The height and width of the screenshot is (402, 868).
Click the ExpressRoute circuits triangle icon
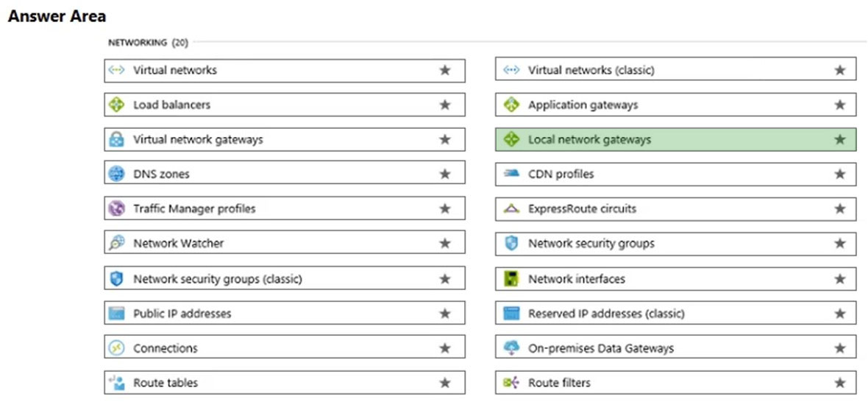click(511, 209)
